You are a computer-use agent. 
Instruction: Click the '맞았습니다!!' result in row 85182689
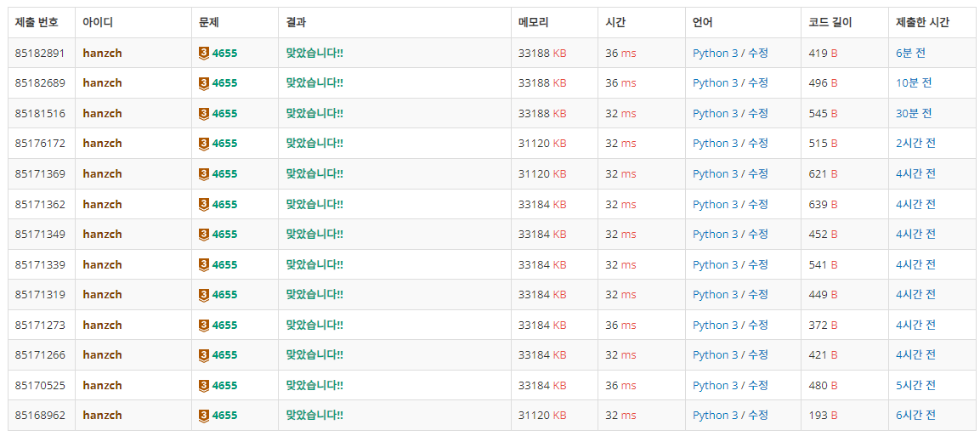(314, 83)
